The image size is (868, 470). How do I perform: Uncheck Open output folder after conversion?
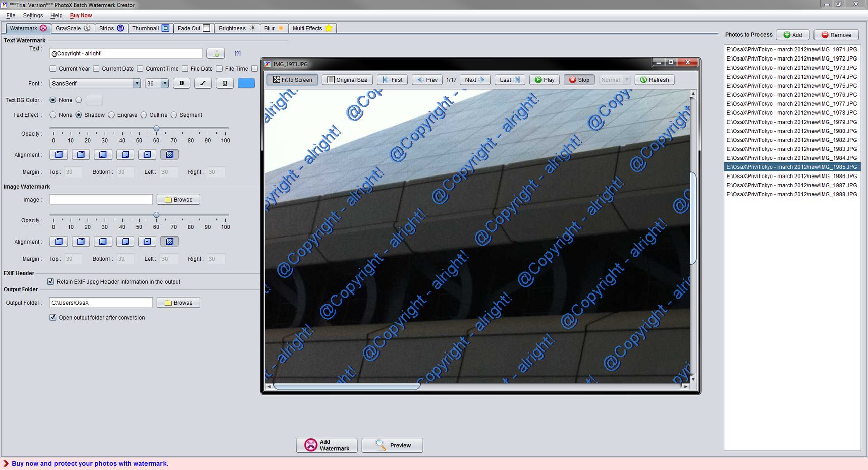coord(53,317)
